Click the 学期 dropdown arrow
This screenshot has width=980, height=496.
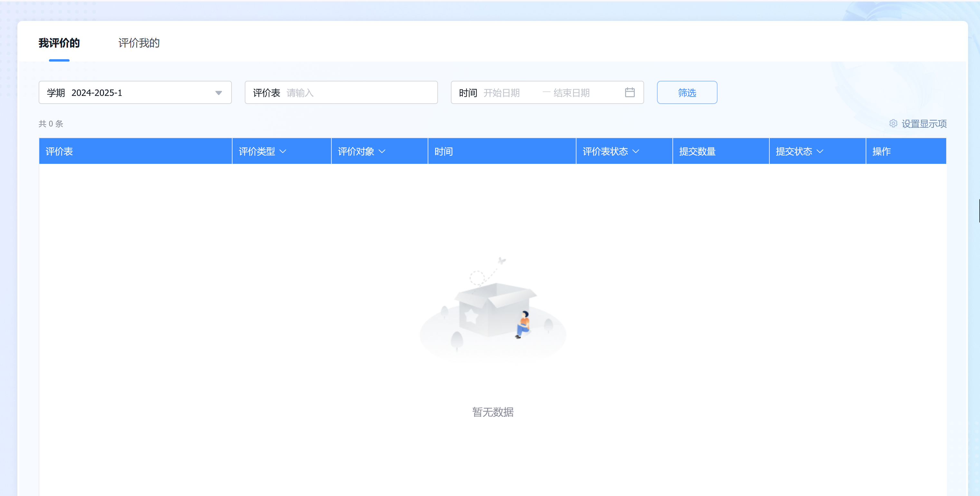[218, 93]
